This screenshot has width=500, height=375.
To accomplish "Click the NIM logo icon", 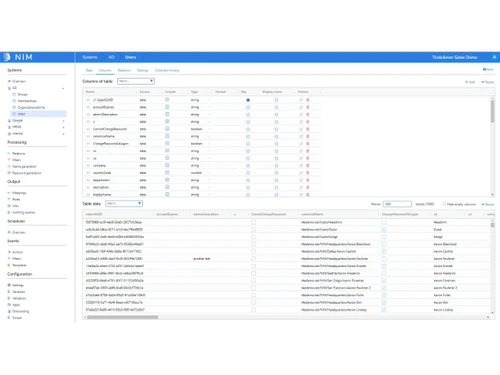I will pyautogui.click(x=7, y=57).
